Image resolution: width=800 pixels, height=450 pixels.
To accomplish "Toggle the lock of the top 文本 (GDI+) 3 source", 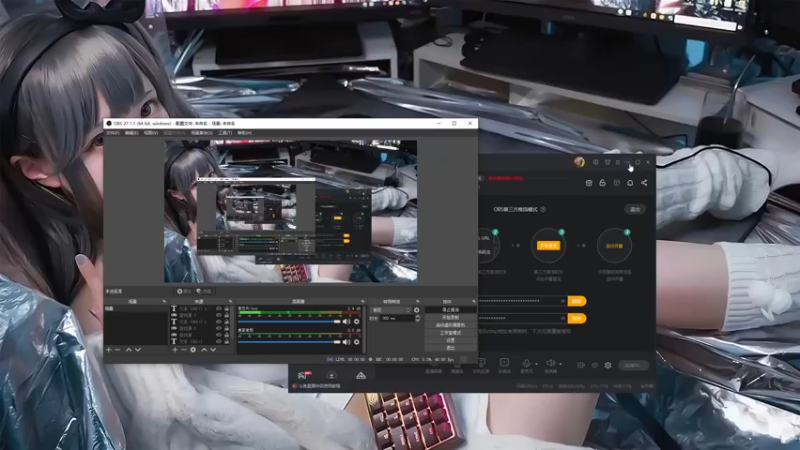I will (x=227, y=309).
